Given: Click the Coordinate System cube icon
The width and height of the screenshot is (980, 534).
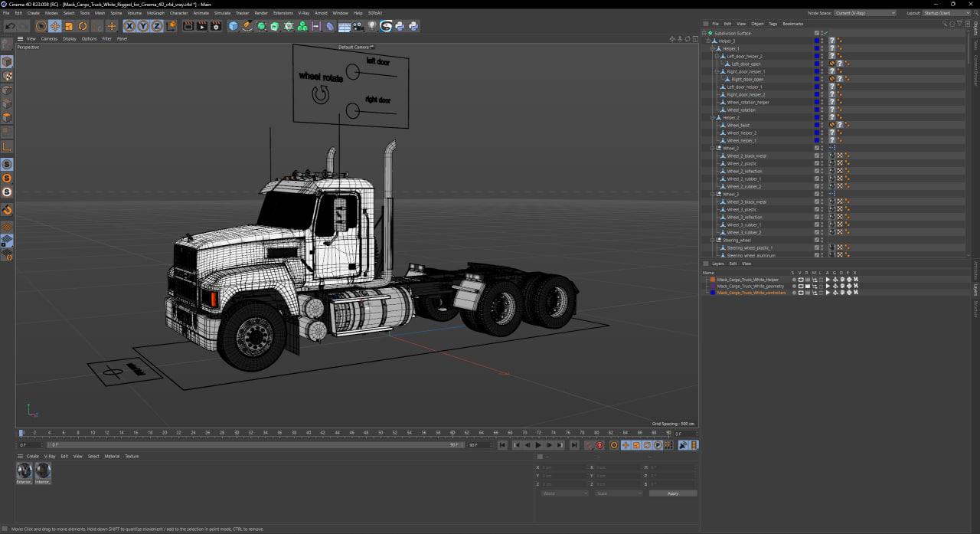Looking at the screenshot, I should [171, 26].
